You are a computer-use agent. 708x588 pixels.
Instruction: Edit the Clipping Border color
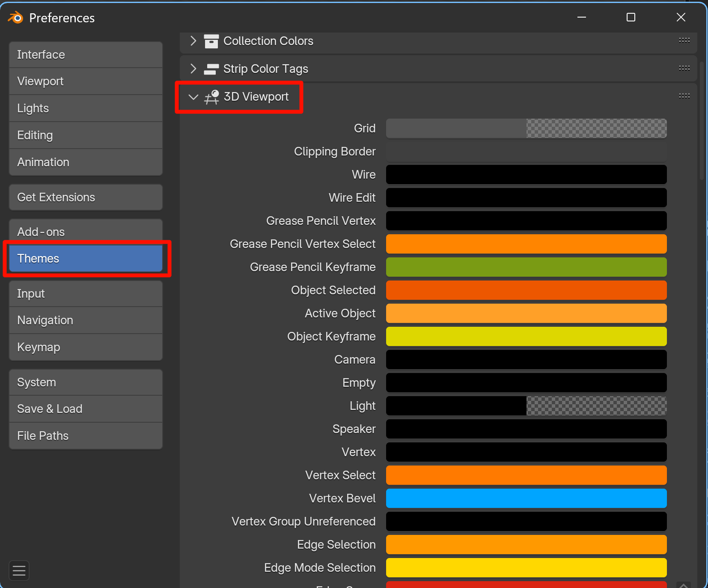[x=526, y=152]
